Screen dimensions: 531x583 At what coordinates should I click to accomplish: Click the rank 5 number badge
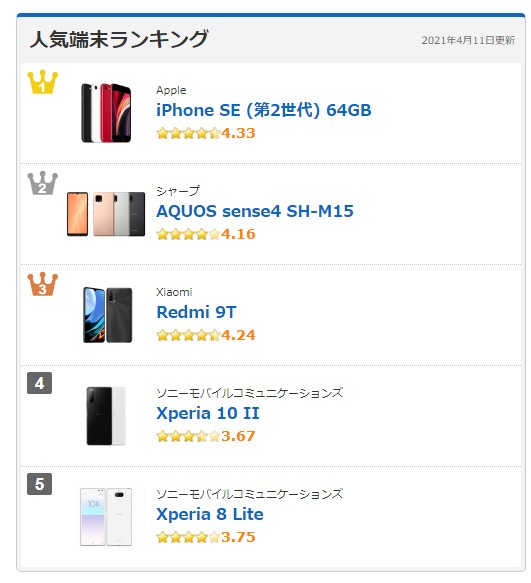click(39, 484)
